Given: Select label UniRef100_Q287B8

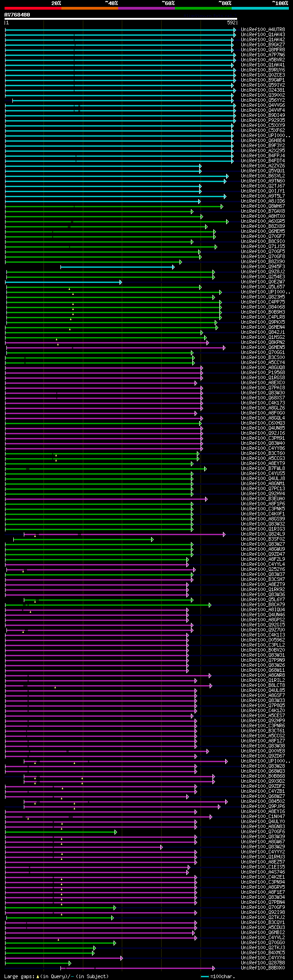Looking at the screenshot, I should point(263,963).
